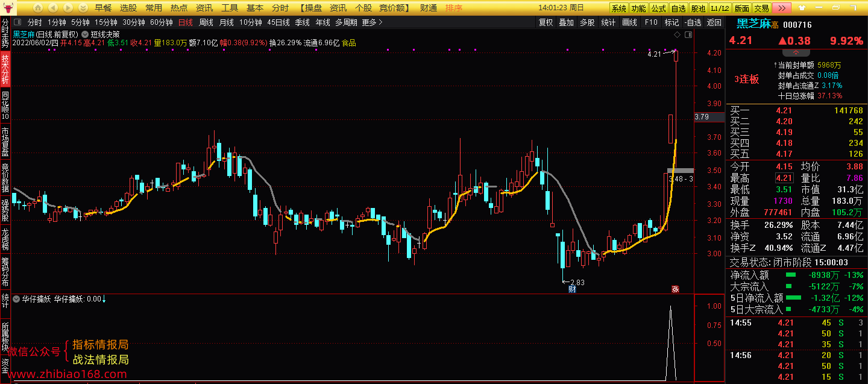
Task: Switch to 5分钟 period
Action: click(80, 22)
